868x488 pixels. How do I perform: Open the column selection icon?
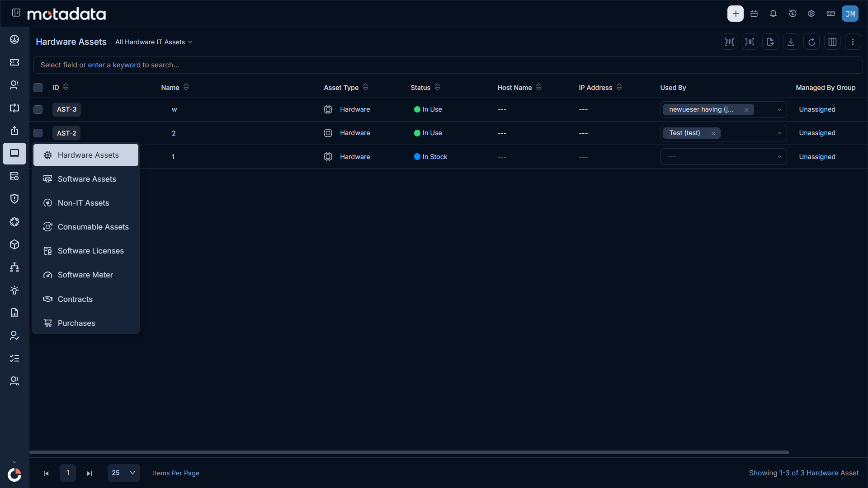coord(832,42)
